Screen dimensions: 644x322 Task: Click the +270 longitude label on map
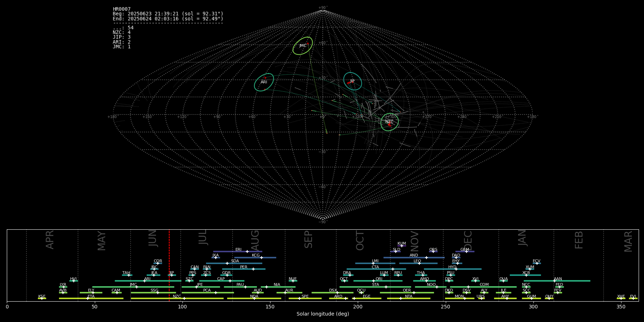[x=427, y=117]
